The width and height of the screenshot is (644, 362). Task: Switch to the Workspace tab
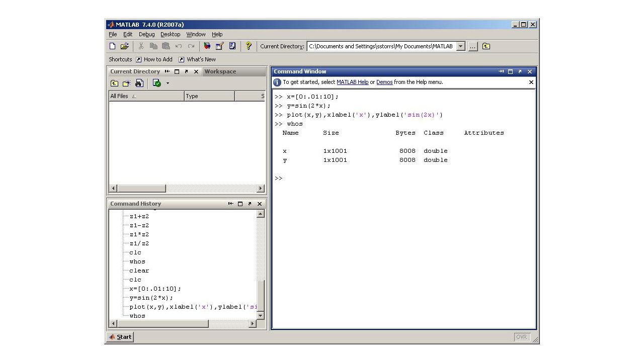coord(220,71)
